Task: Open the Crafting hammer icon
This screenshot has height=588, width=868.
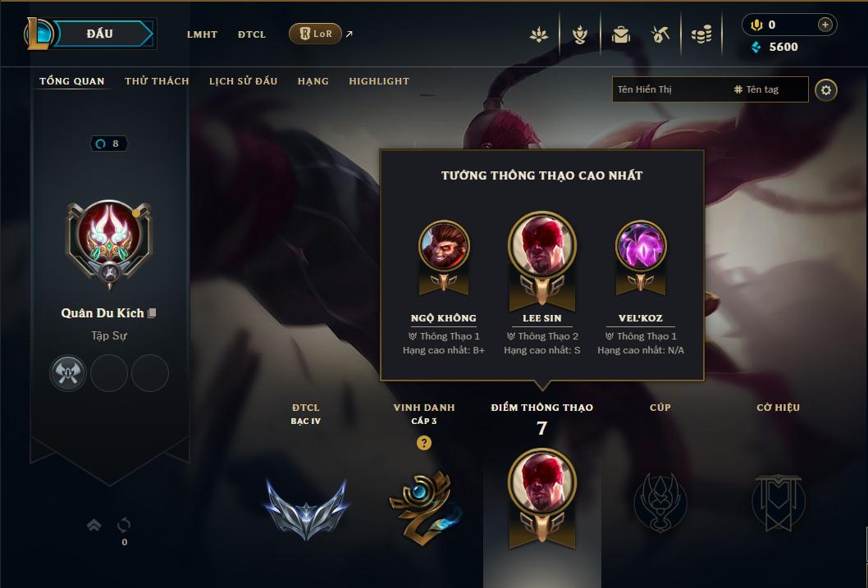Action: tap(660, 35)
